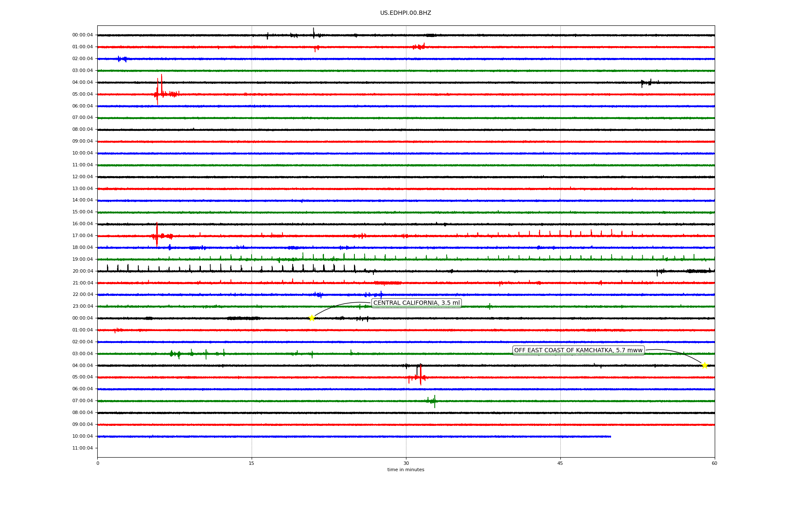Click the 05:00:04 top red trace label
Viewport: 812px width, 508px height.
click(82, 94)
